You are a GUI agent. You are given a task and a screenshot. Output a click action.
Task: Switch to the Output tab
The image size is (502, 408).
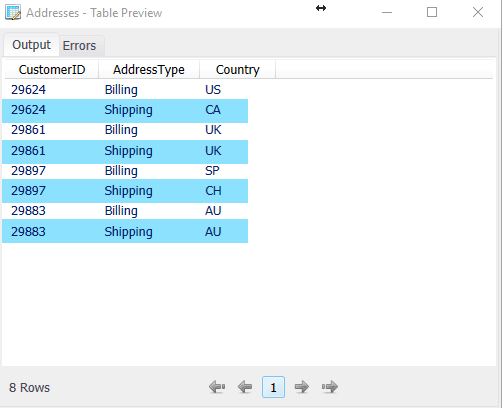point(31,45)
